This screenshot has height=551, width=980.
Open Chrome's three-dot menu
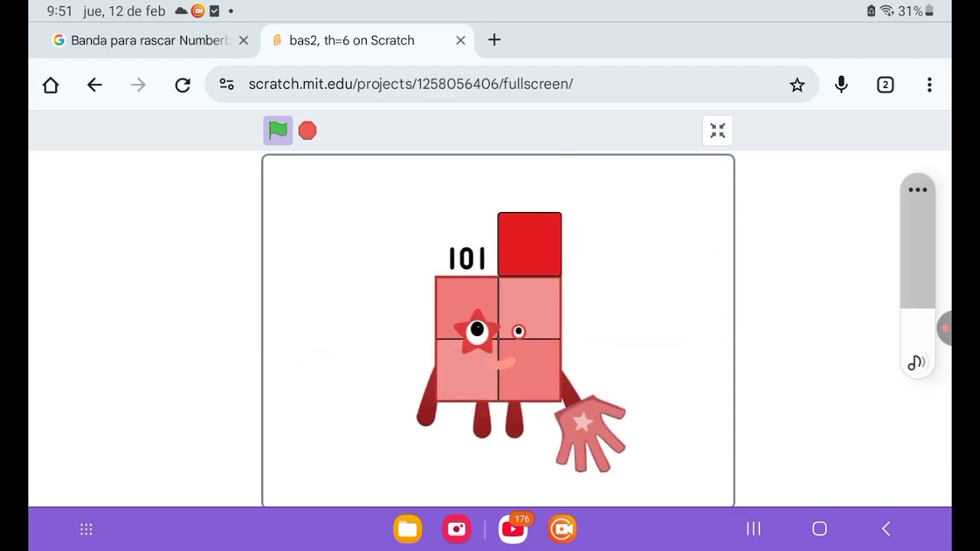pos(929,84)
